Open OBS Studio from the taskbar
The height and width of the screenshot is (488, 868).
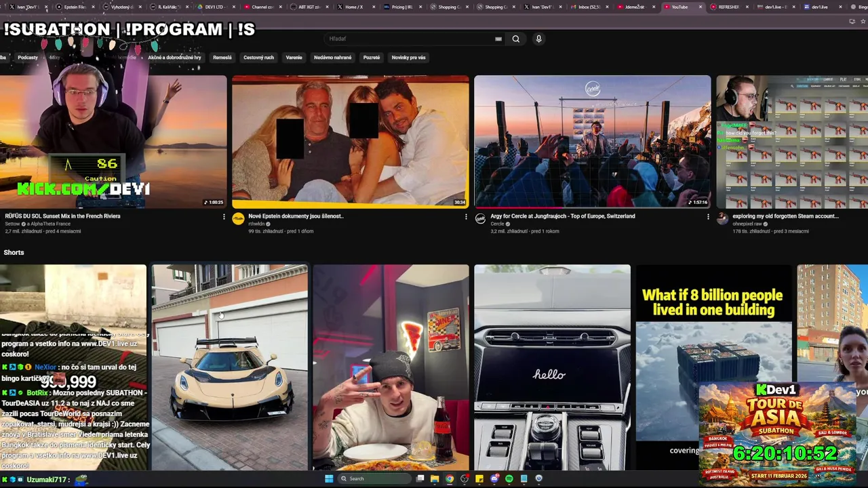(x=465, y=479)
